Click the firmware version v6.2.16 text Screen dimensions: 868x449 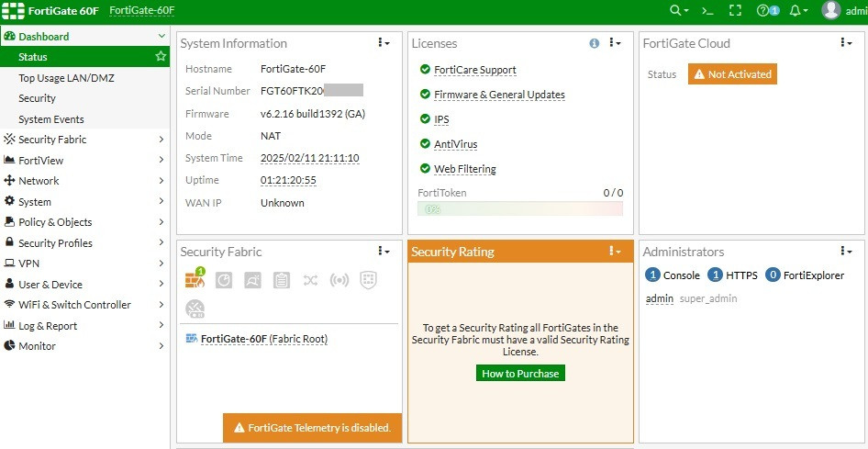[x=313, y=114]
